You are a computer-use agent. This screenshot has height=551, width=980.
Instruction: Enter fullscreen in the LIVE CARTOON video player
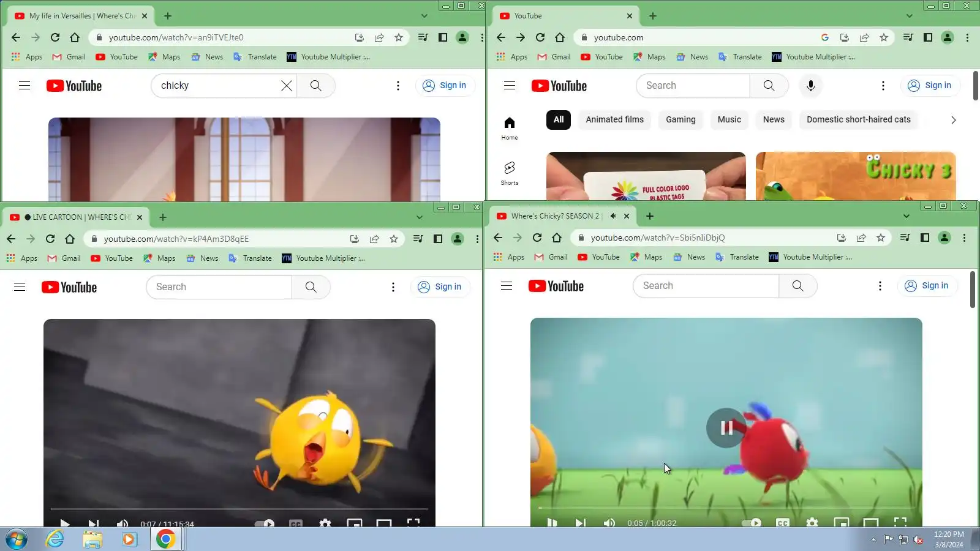(x=413, y=523)
